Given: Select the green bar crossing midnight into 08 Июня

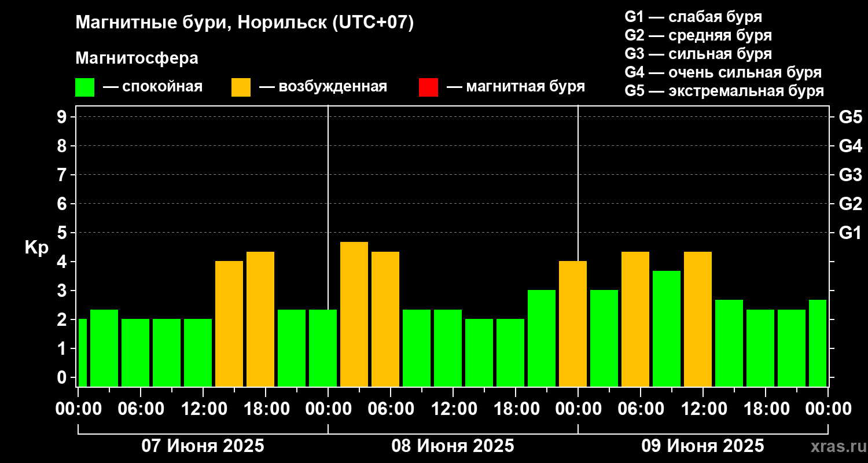Looking at the screenshot, I should [x=323, y=348].
